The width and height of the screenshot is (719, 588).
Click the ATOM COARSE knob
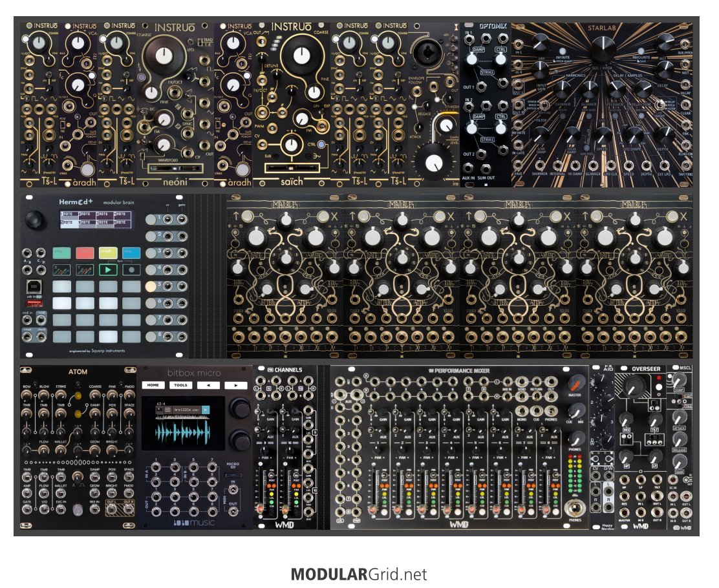pos(95,395)
